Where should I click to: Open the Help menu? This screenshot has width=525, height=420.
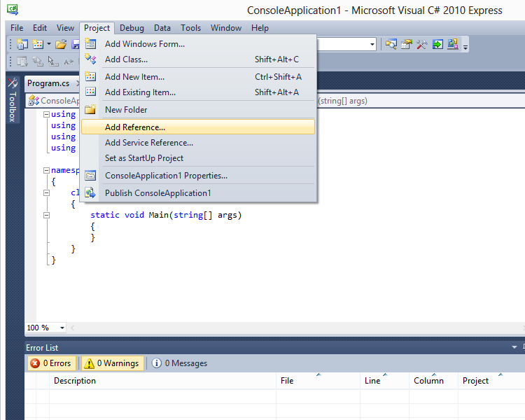click(x=260, y=28)
